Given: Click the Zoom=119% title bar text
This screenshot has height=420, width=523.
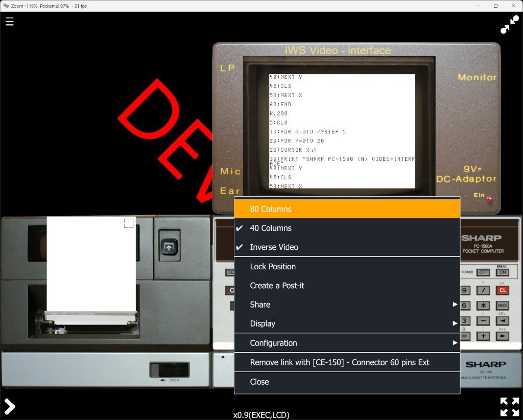Looking at the screenshot, I should point(25,6).
